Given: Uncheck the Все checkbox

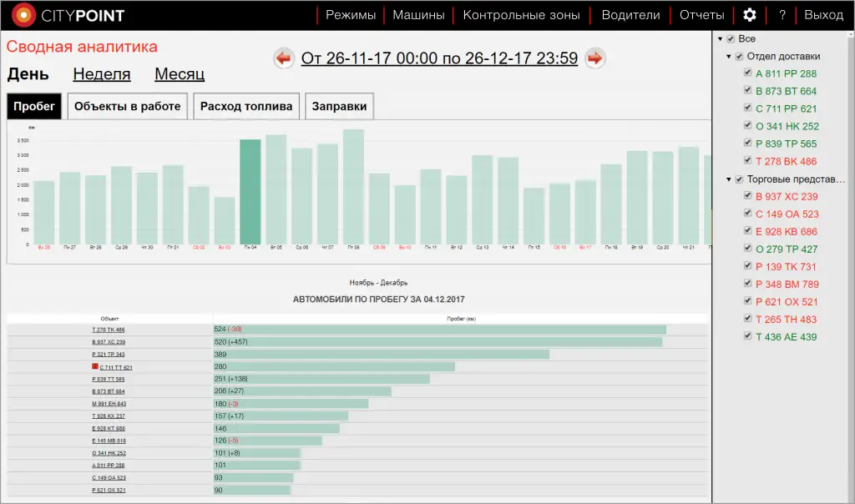Looking at the screenshot, I should tap(731, 39).
